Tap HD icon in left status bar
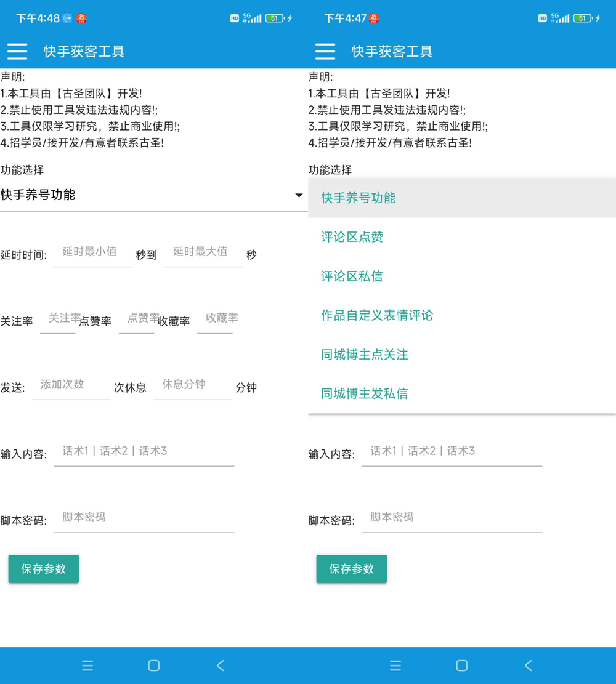The width and height of the screenshot is (616, 684). click(x=235, y=18)
